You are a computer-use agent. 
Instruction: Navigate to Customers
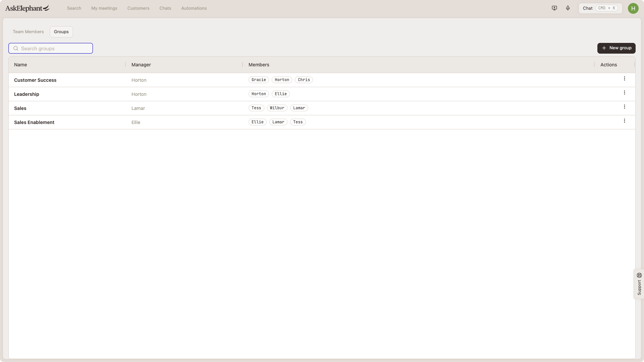coord(138,8)
